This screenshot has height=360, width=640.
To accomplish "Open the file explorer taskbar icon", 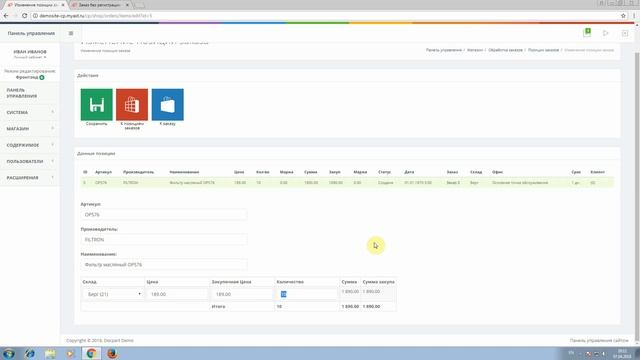I will coord(50,353).
